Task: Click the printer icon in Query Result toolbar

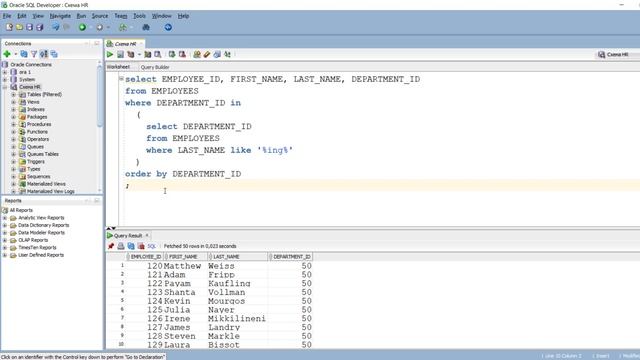Action: click(121, 246)
